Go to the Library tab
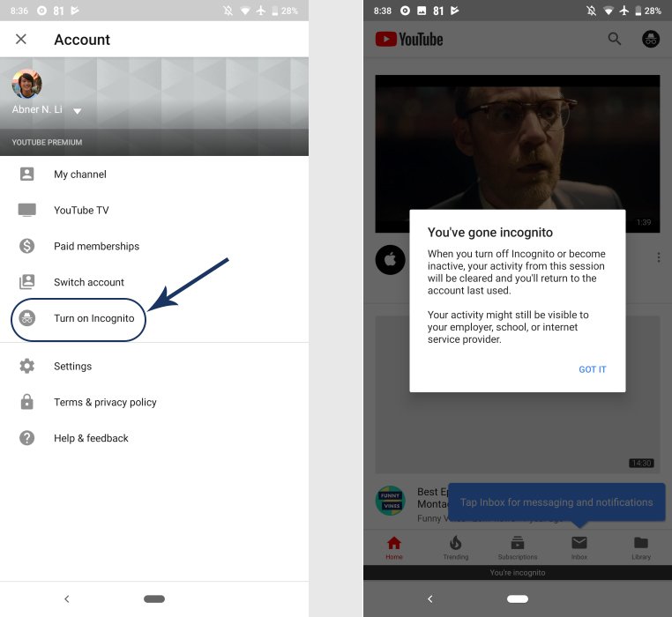The width and height of the screenshot is (672, 617). point(641,547)
